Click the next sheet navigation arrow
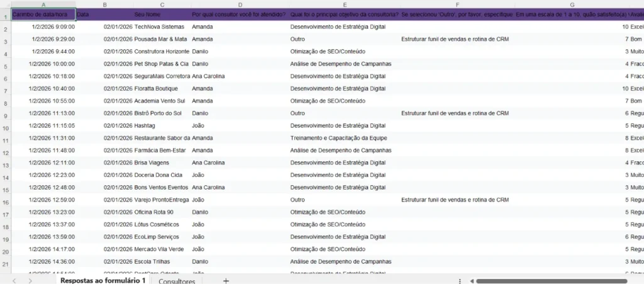The image size is (644, 284). click(x=30, y=281)
